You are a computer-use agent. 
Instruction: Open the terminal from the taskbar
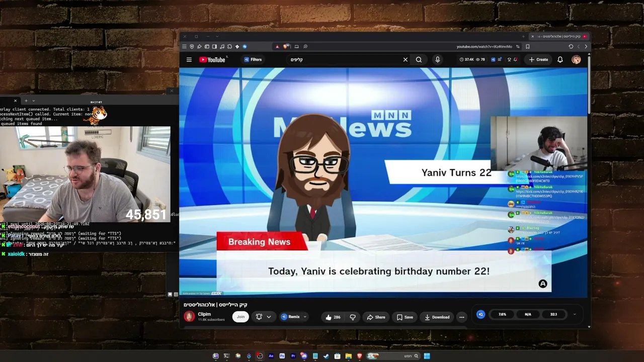pos(226,356)
